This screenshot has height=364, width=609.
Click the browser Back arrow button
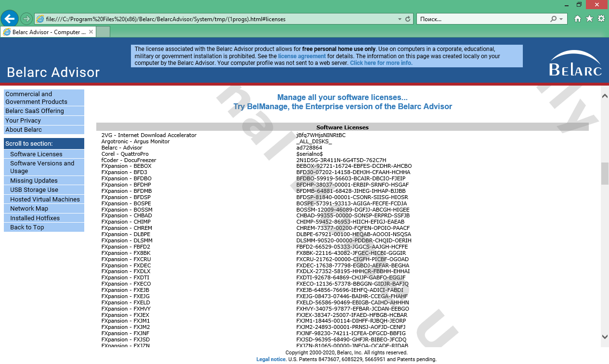(10, 19)
